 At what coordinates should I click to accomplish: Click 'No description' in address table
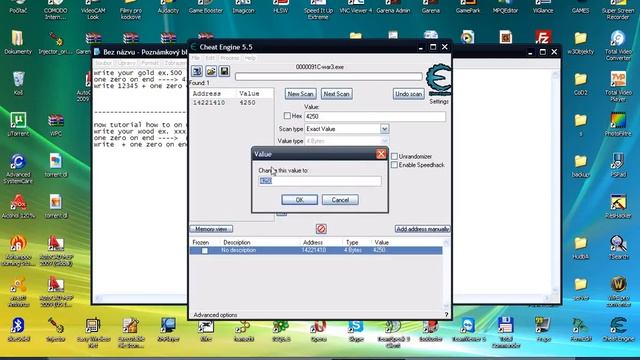pyautogui.click(x=239, y=250)
